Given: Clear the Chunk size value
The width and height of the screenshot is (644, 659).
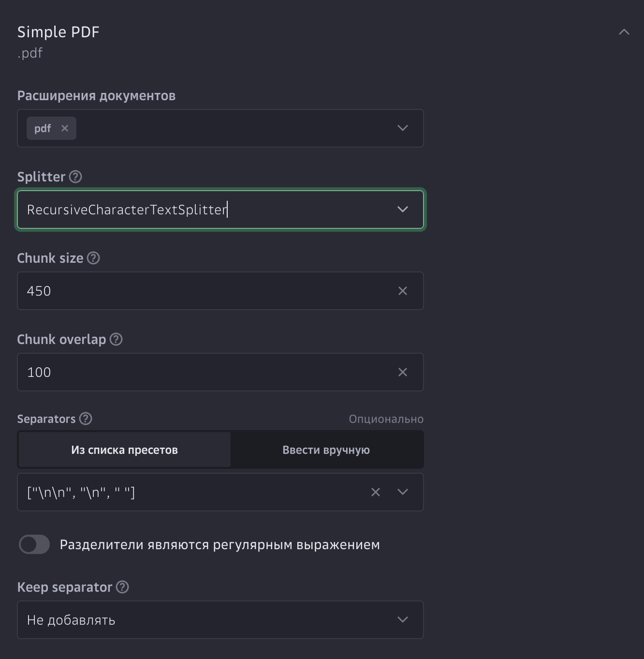Looking at the screenshot, I should pyautogui.click(x=402, y=291).
